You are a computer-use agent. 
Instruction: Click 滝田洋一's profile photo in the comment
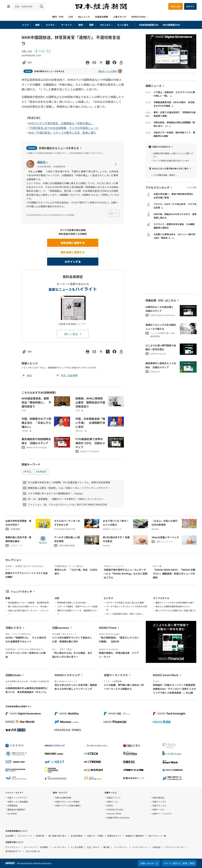(30, 164)
